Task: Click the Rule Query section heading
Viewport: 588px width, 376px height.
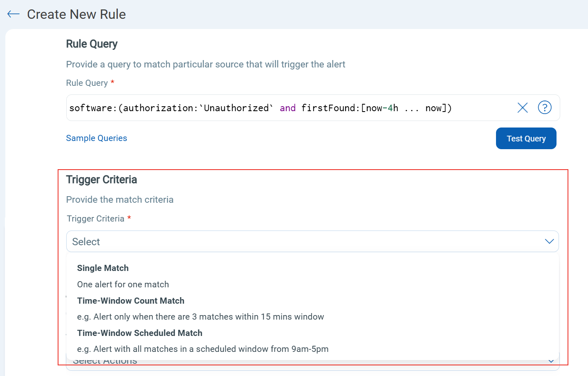Action: (x=92, y=44)
